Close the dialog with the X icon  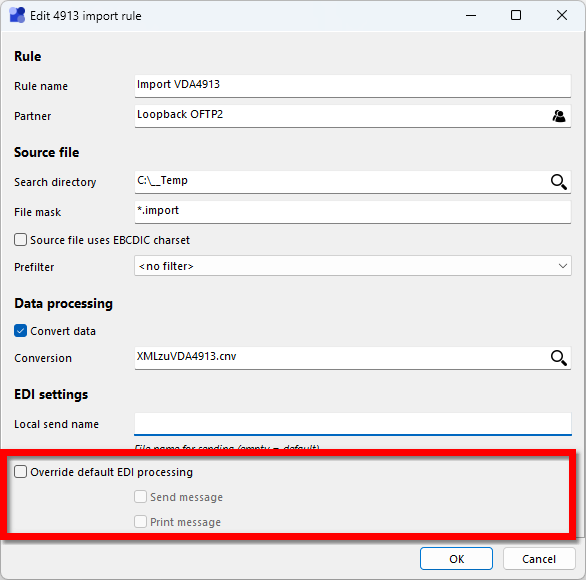tap(562, 15)
